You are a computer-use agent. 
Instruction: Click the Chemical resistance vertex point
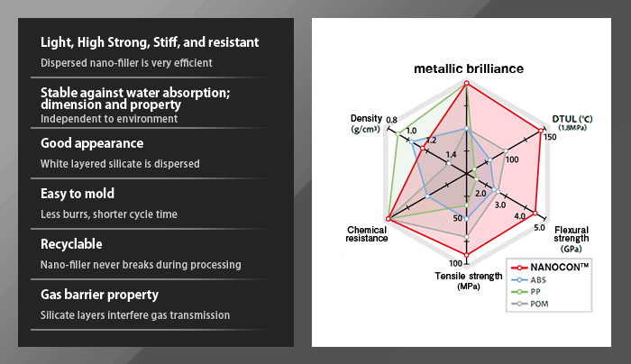point(389,219)
